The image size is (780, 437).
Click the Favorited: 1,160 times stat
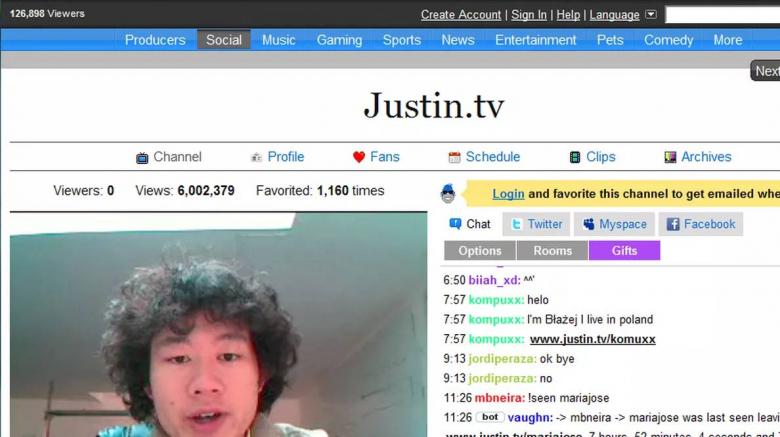(x=320, y=191)
